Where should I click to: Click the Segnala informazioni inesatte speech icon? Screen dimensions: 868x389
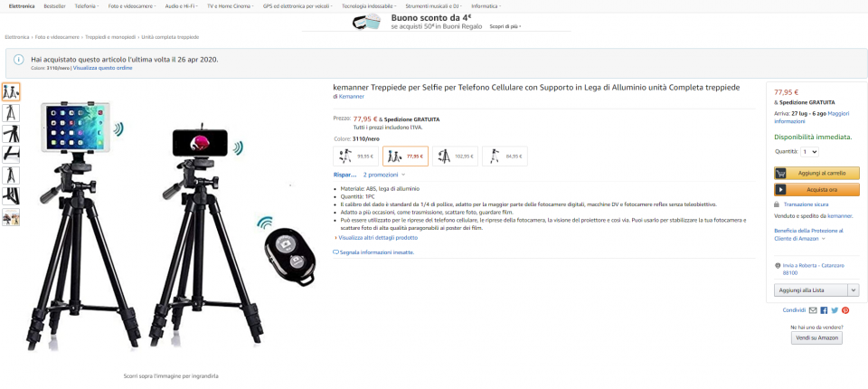click(335, 252)
